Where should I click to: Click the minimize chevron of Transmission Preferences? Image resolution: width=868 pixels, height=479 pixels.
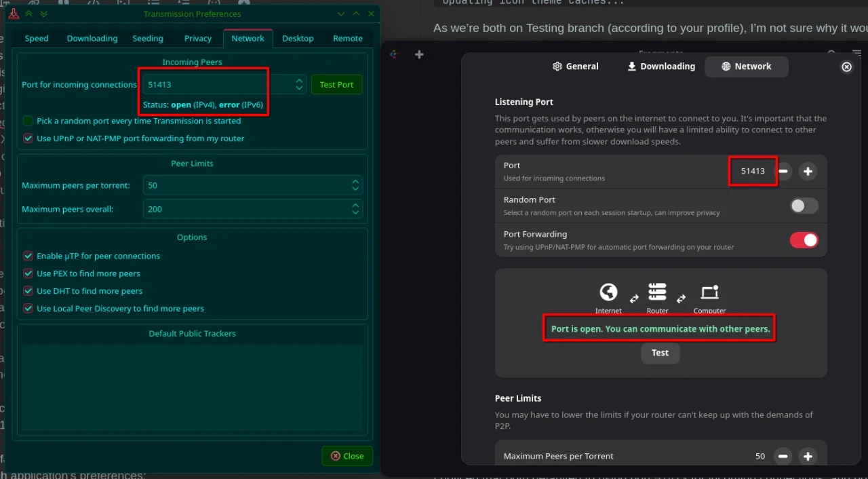(x=341, y=14)
